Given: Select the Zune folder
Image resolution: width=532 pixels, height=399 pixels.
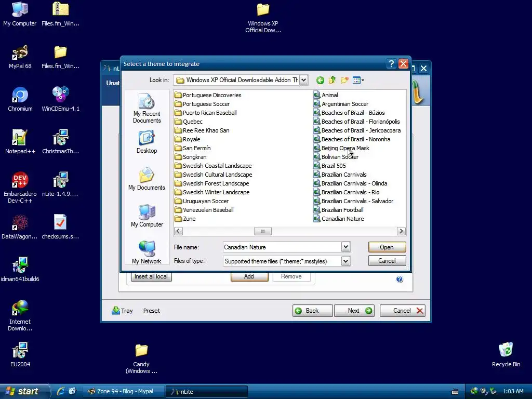Looking at the screenshot, I should (x=185, y=219).
